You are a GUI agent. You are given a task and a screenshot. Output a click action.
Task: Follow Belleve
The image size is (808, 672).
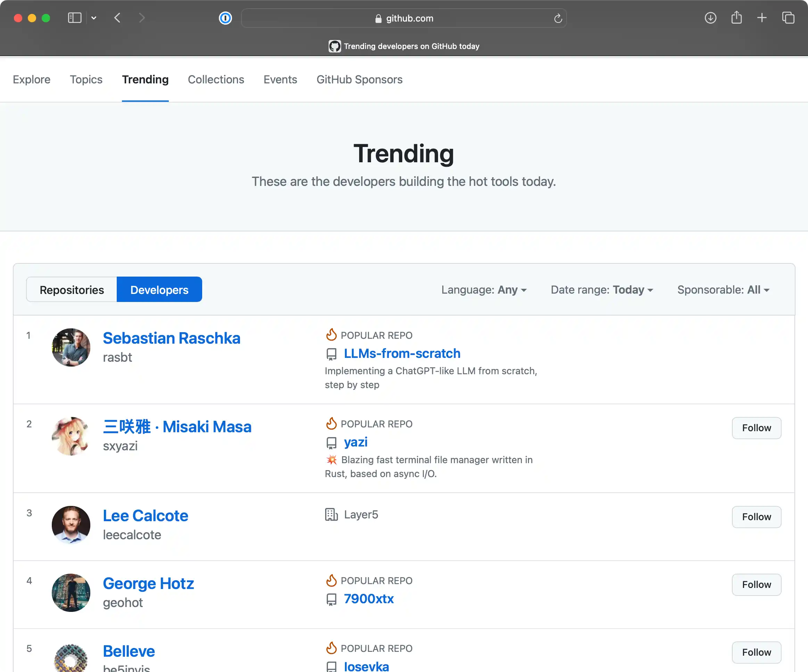point(757,652)
